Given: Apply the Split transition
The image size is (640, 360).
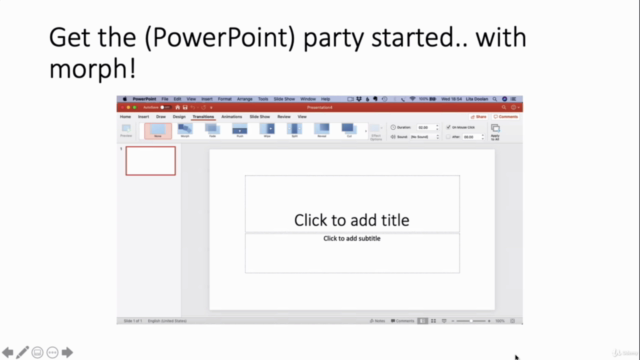Looking at the screenshot, I should 294,131.
